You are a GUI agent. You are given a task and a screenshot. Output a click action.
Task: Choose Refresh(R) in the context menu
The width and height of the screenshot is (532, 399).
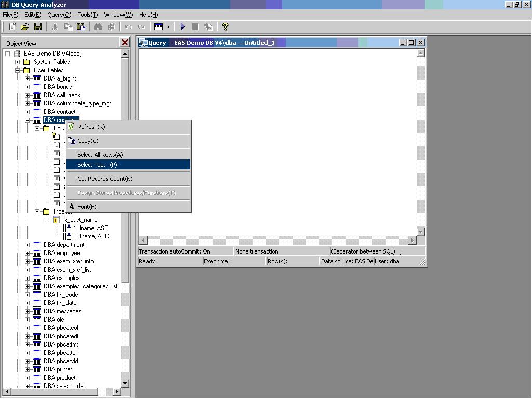[x=128, y=127]
